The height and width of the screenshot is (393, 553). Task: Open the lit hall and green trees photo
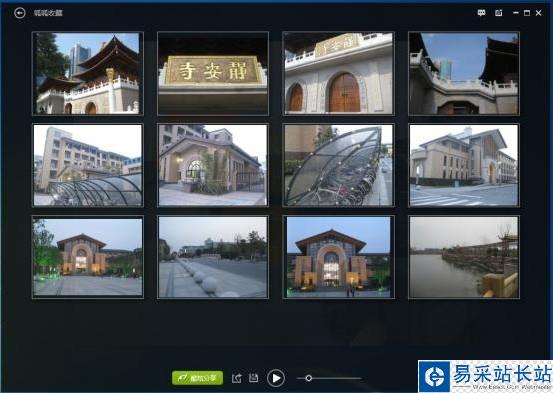[88, 257]
